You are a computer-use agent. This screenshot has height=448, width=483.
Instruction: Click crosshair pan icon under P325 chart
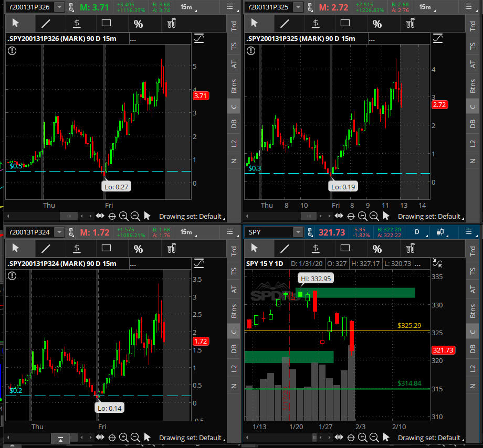[351, 216]
